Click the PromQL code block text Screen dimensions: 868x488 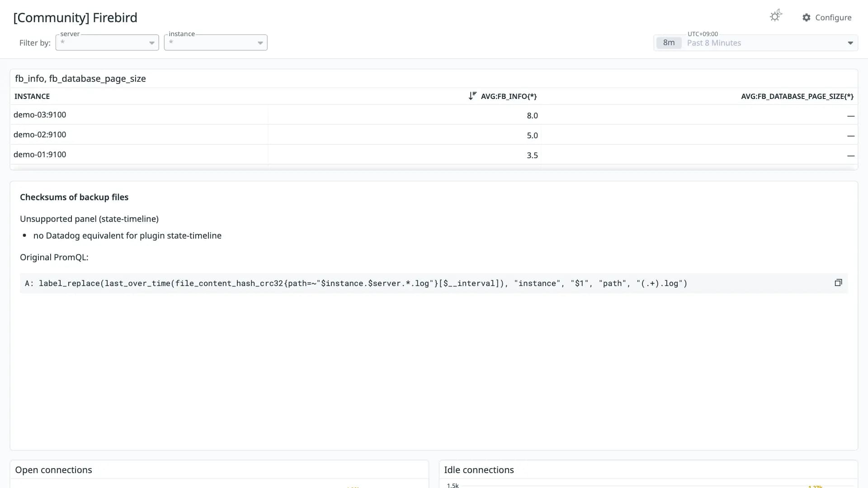tap(356, 283)
